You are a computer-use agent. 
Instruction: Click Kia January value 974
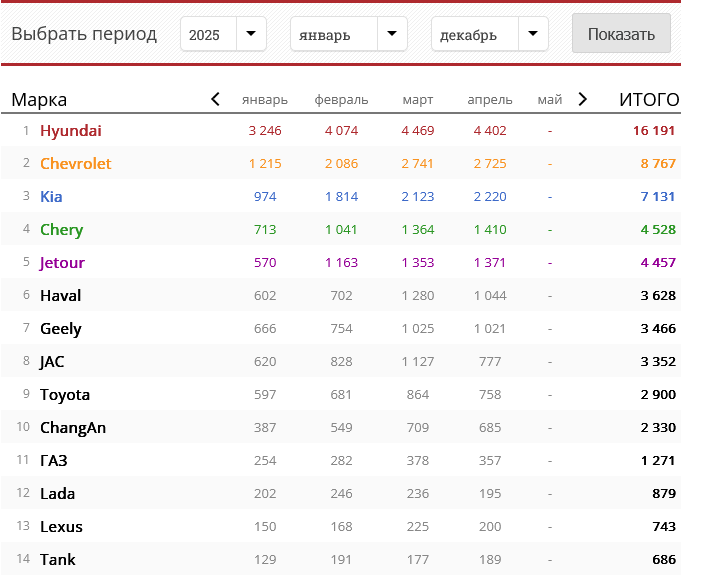coord(265,197)
